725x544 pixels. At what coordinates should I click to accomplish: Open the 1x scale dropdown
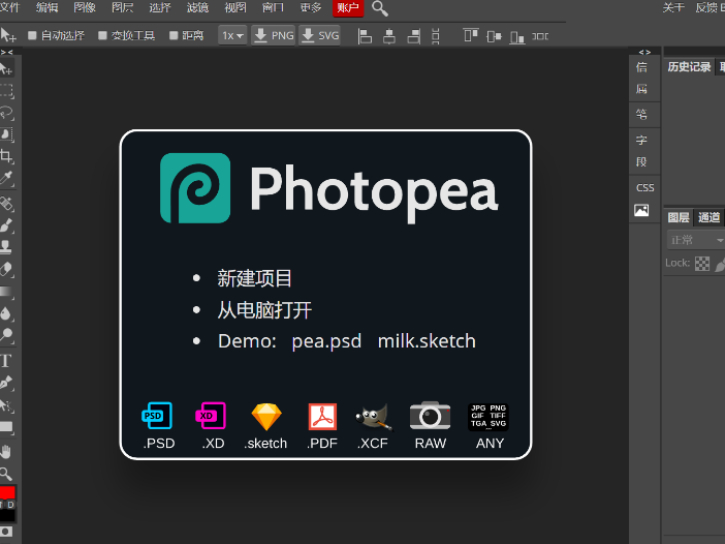(x=232, y=36)
